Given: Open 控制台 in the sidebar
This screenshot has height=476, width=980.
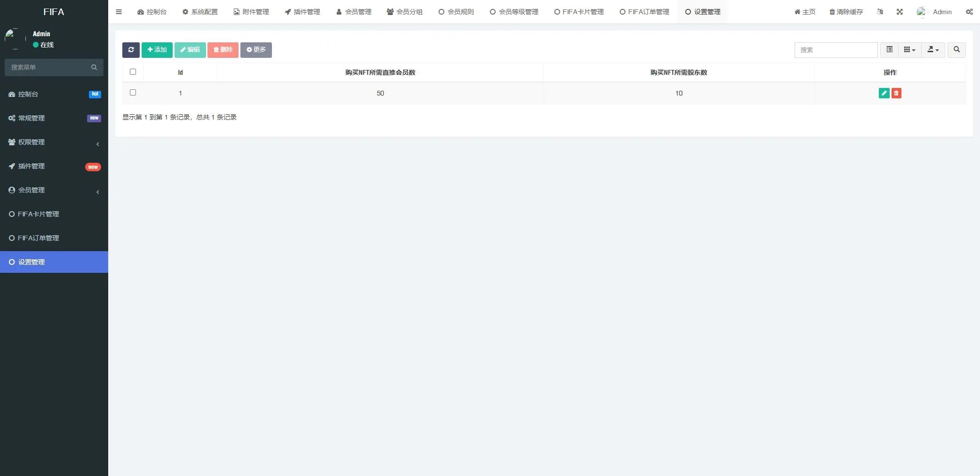Looking at the screenshot, I should (54, 94).
